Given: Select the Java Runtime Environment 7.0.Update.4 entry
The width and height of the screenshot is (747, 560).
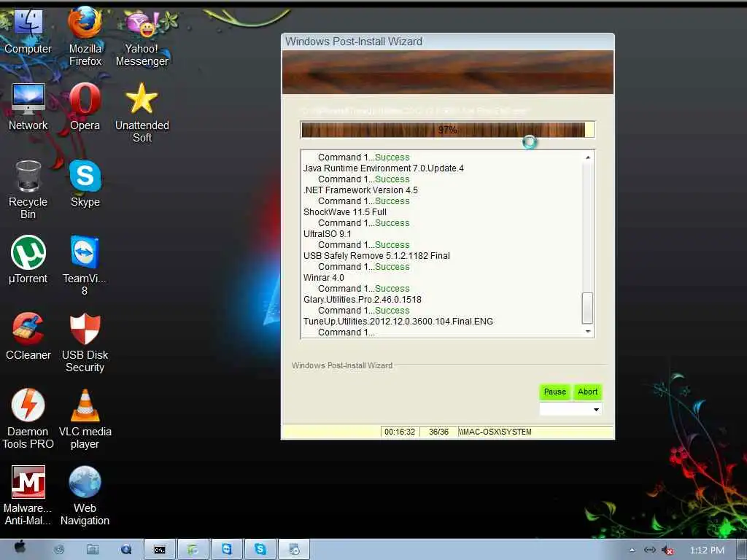Looking at the screenshot, I should [384, 168].
